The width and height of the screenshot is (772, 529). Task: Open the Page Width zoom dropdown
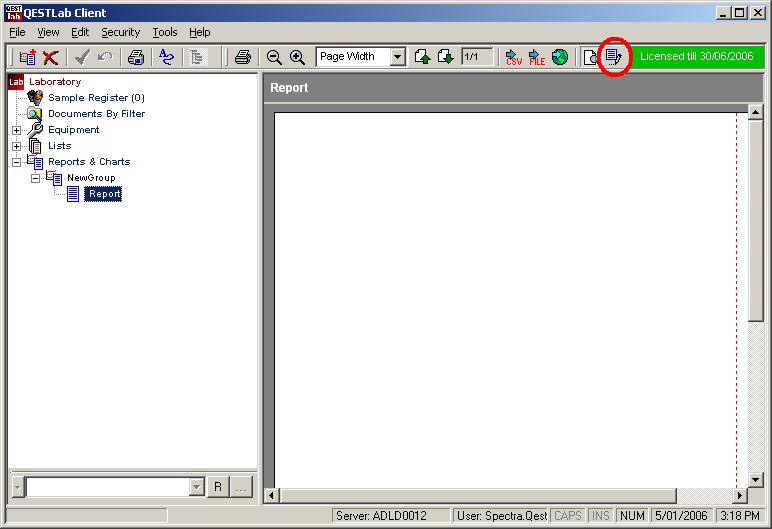397,58
